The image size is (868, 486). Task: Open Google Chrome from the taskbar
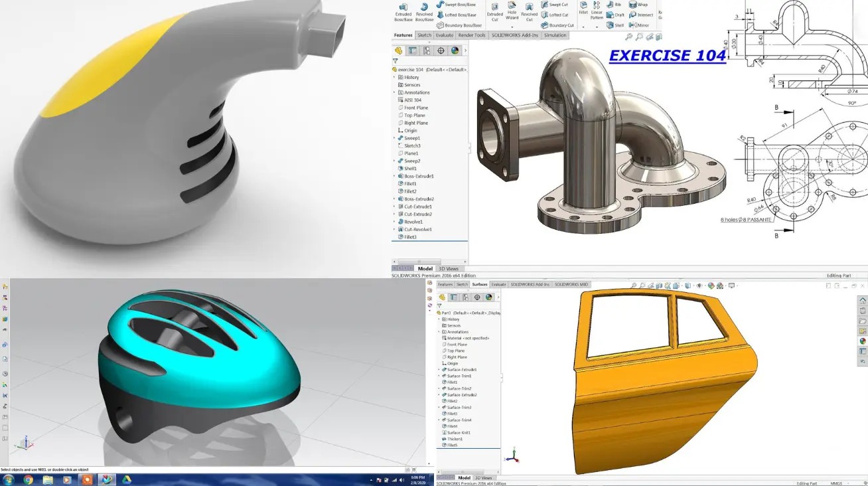click(x=28, y=479)
